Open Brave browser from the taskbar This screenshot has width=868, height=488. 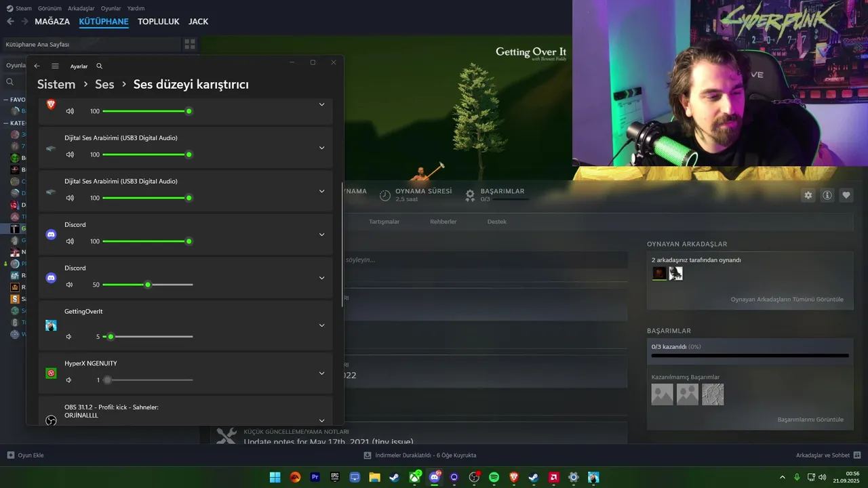pos(513,477)
